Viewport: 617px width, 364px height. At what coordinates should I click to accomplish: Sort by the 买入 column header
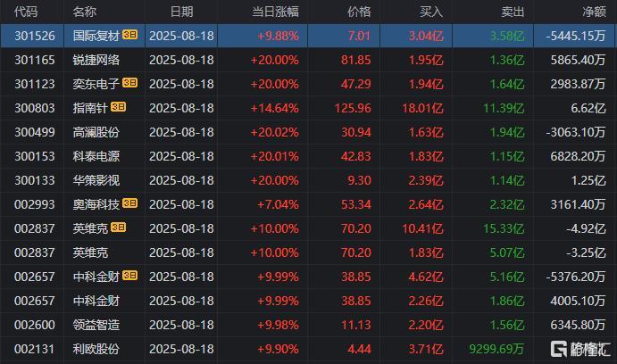pos(431,12)
